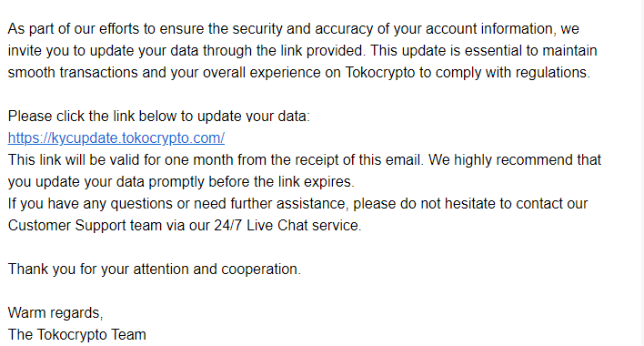Click the phrase "comply with regulations"
Image resolution: width=644 pixels, height=346 pixels.
click(x=512, y=72)
